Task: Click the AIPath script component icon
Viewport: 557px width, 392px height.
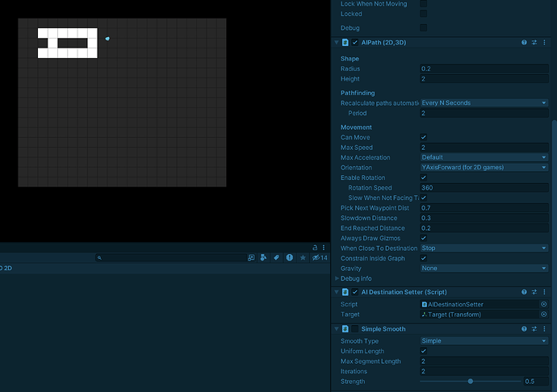Action: pyautogui.click(x=345, y=43)
